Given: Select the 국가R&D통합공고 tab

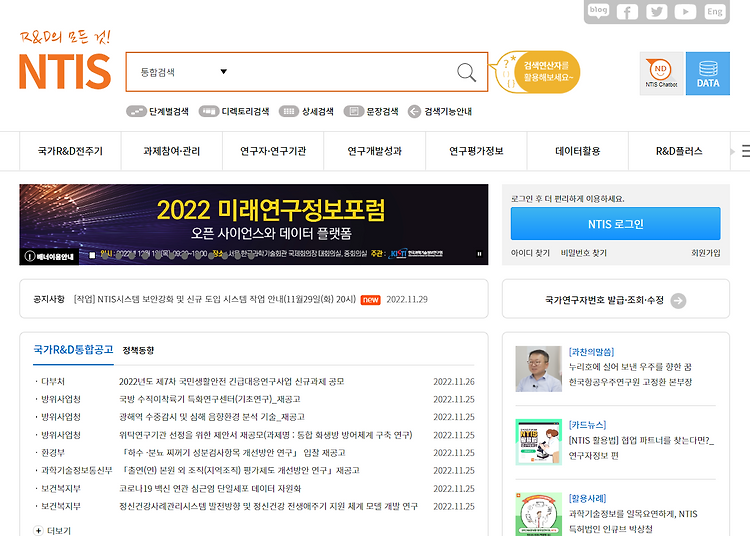Looking at the screenshot, I should coord(73,350).
